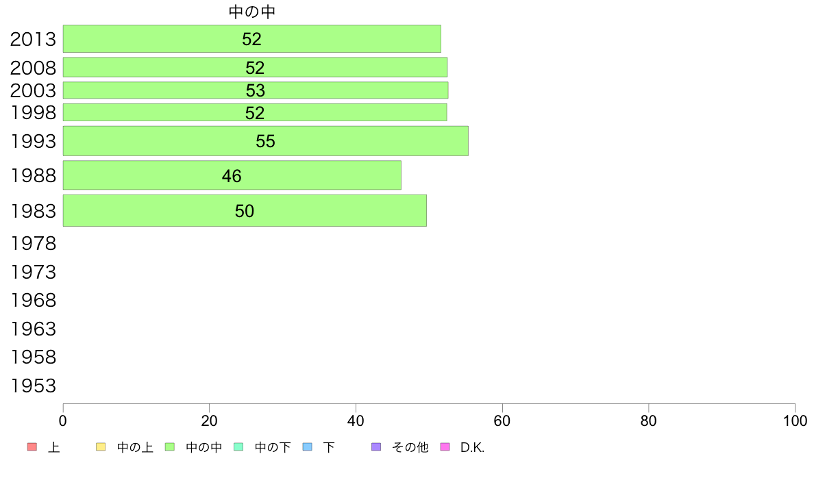Image resolution: width=814 pixels, height=504 pixels.
Task: Click the purple その他 legend swatch
Action: point(376,447)
